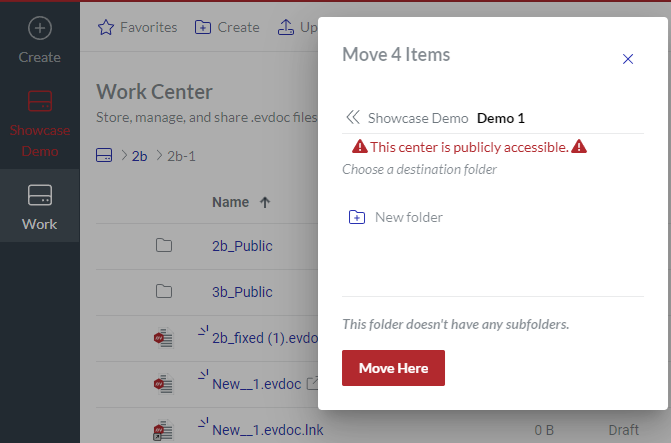Go back using double chevron in dialog

click(353, 117)
